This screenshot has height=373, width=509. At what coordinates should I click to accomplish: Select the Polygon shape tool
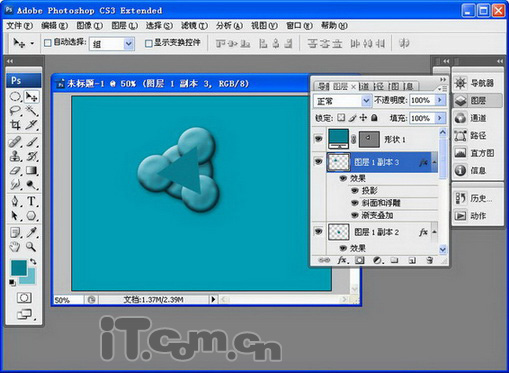coord(32,216)
